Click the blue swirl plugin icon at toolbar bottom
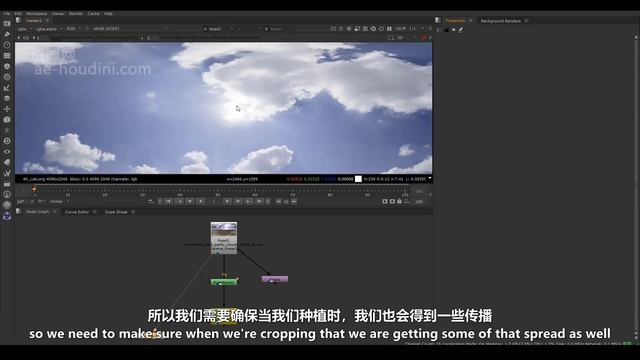 7,216
